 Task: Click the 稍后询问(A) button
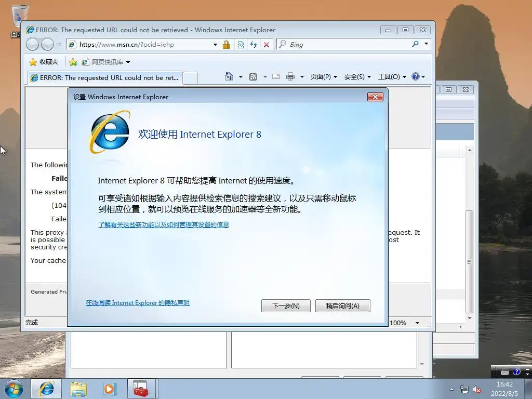tap(343, 305)
